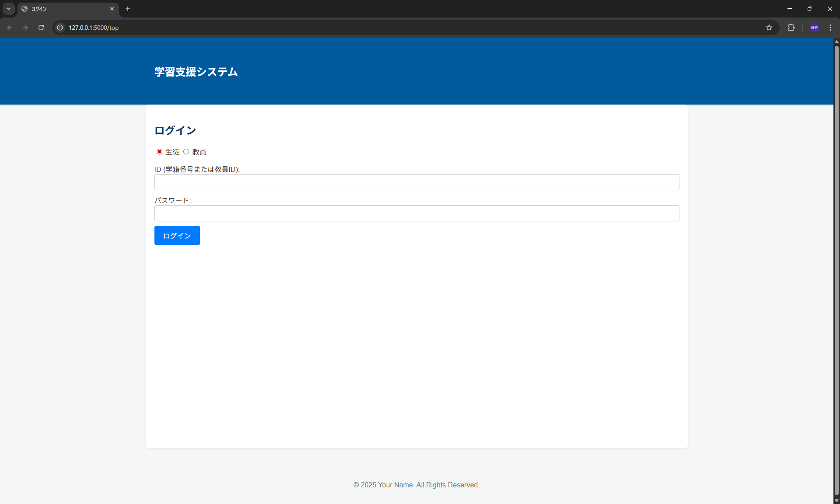The width and height of the screenshot is (840, 504).
Task: Click the 学習支援システム header title
Action: tap(196, 72)
